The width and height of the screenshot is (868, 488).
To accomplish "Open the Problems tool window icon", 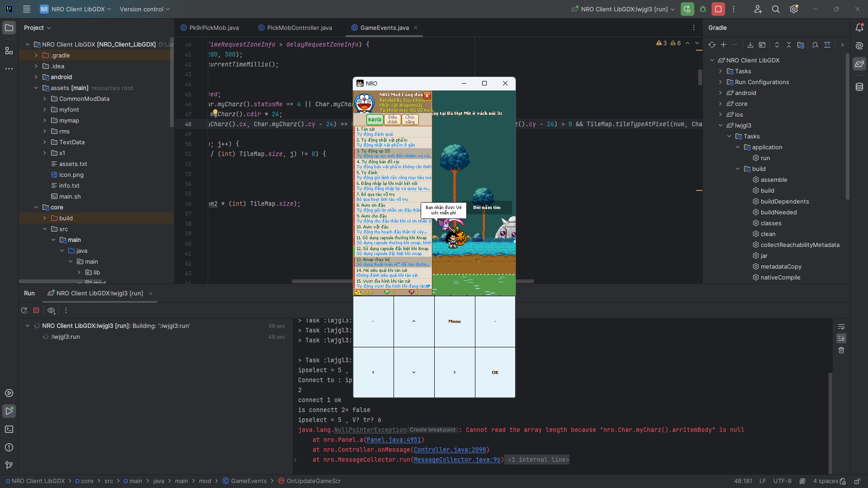I will 9,447.
